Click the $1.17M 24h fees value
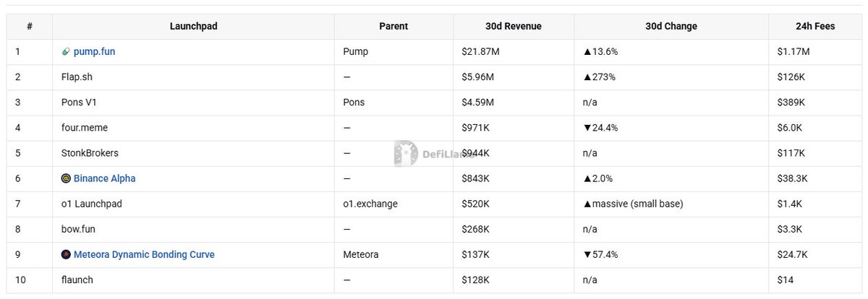Image resolution: width=868 pixels, height=299 pixels. coord(793,52)
